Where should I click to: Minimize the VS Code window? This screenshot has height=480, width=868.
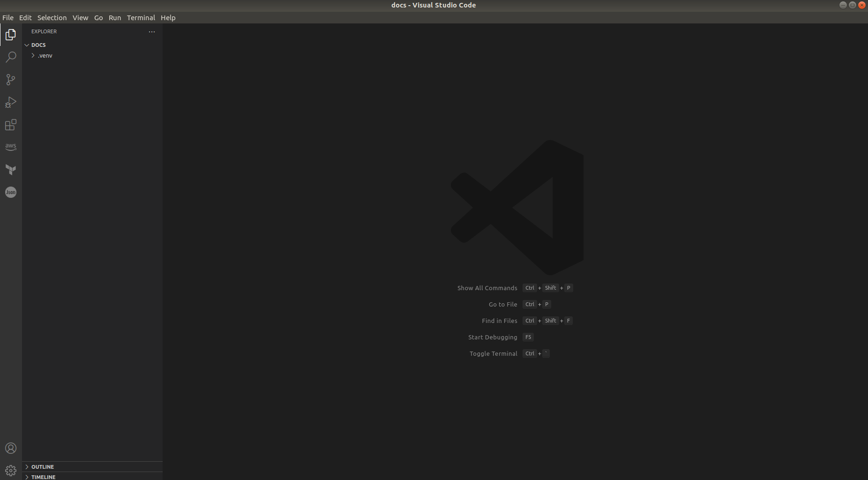pos(843,5)
